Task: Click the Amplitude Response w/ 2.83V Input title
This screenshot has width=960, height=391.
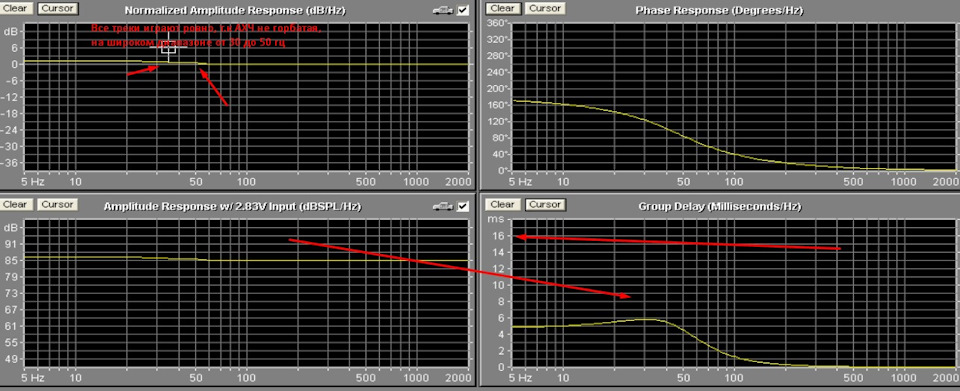Action: pyautogui.click(x=232, y=207)
